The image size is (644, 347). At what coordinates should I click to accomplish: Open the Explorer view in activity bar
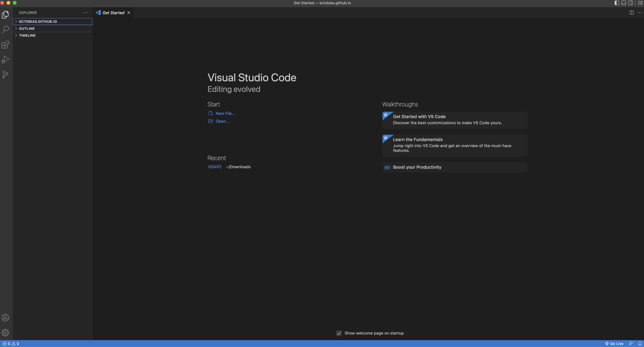coord(5,15)
